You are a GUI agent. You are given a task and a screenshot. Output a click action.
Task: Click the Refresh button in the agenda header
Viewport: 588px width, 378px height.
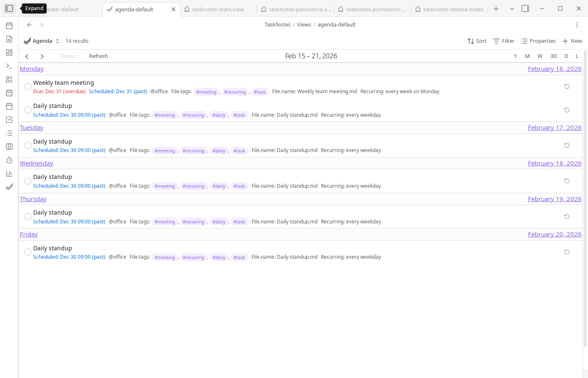(x=98, y=56)
